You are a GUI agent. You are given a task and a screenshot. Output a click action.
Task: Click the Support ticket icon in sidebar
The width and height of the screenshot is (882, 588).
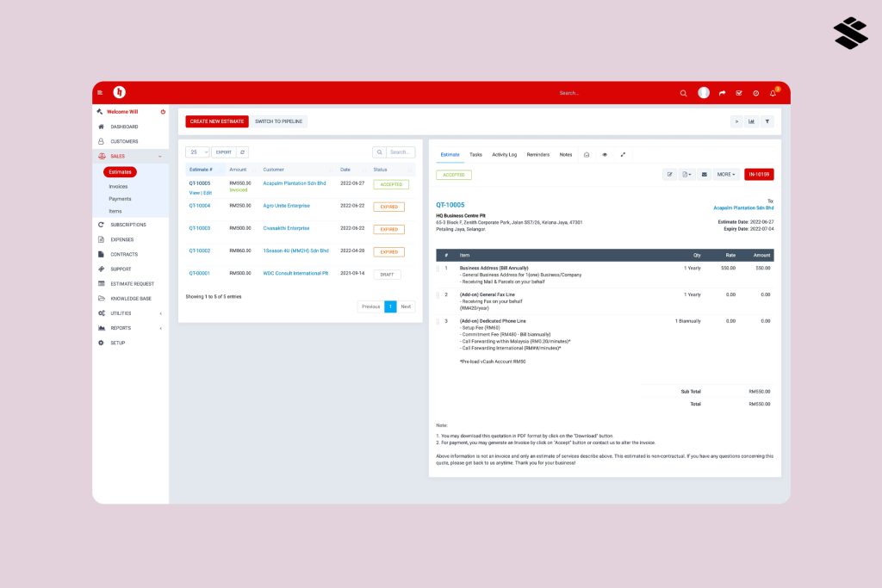pyautogui.click(x=102, y=269)
